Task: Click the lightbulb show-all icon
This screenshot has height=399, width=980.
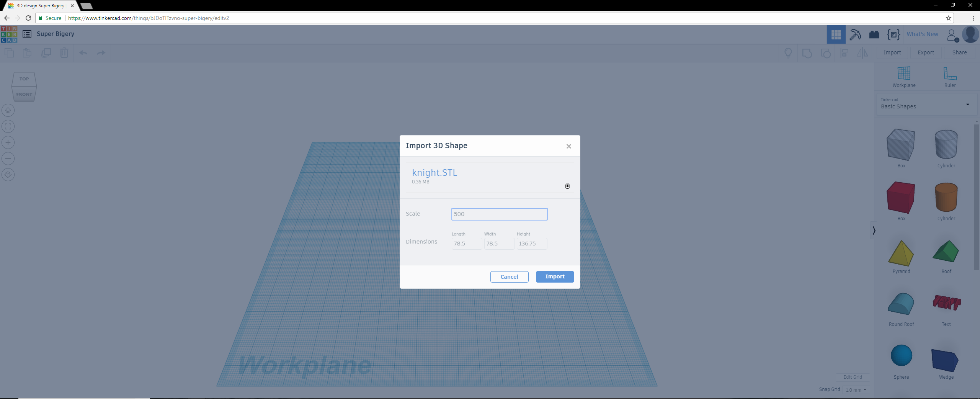Action: click(x=789, y=53)
